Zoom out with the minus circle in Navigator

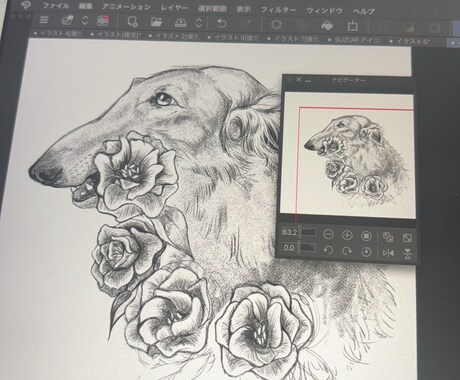[x=328, y=234]
